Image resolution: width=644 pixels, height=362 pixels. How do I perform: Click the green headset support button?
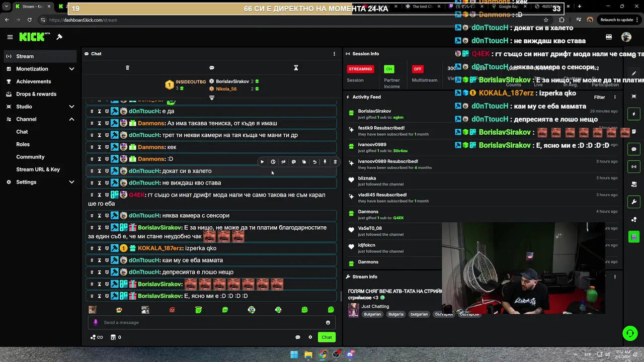tap(630, 333)
